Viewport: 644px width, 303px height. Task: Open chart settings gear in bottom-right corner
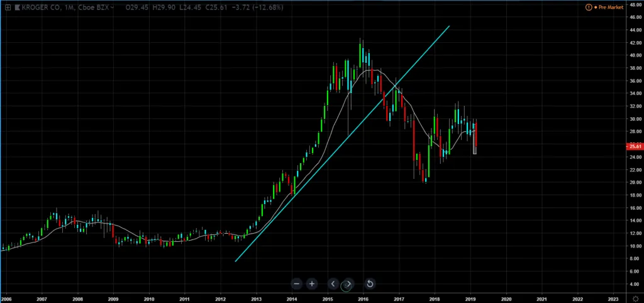(635, 299)
